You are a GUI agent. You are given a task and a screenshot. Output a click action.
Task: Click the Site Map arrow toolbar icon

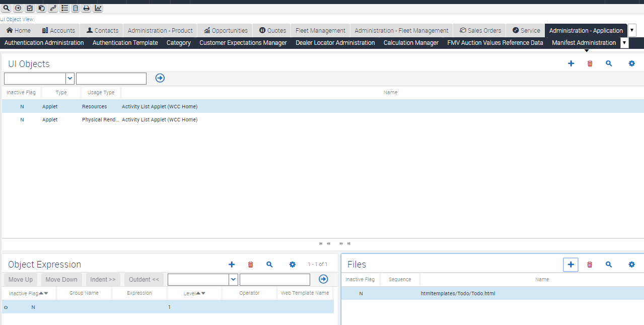[x=18, y=8]
